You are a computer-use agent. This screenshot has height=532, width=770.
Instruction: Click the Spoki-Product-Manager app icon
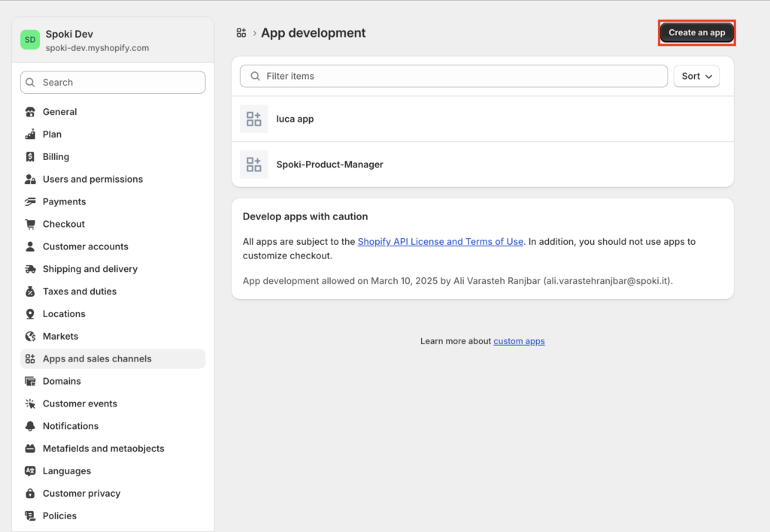pyautogui.click(x=253, y=165)
